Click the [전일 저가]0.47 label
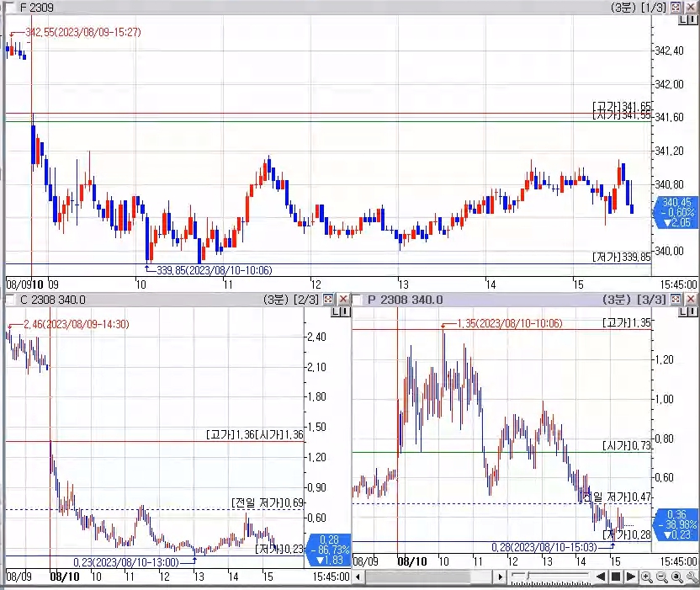 pyautogui.click(x=616, y=497)
